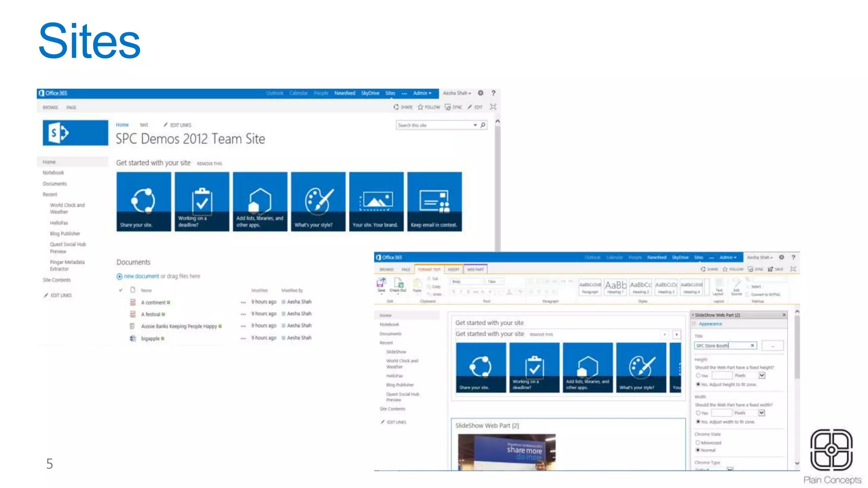
Task: Click the web part Title input field
Action: pyautogui.click(x=722, y=346)
